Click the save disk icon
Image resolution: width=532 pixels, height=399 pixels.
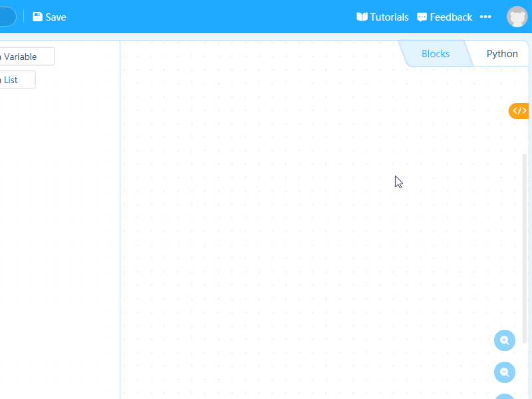click(x=37, y=17)
